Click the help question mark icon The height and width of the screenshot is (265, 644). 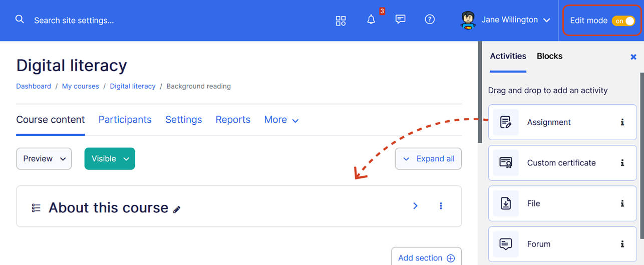pyautogui.click(x=430, y=20)
